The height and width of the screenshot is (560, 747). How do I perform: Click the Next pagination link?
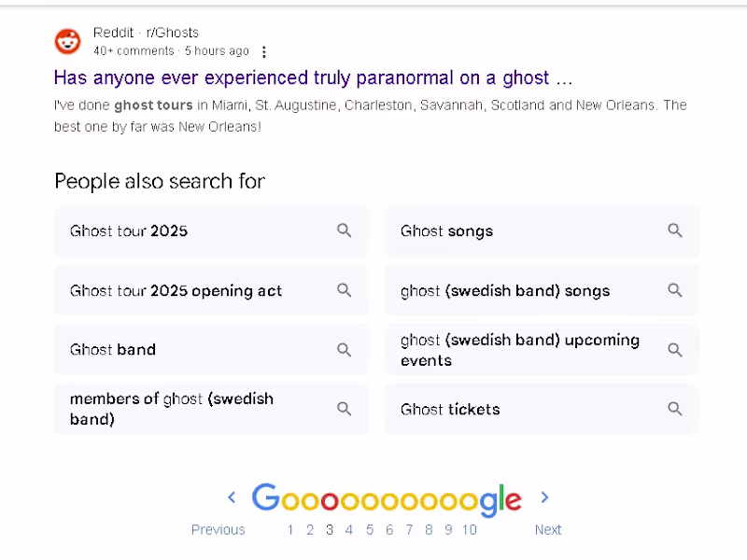tap(548, 529)
